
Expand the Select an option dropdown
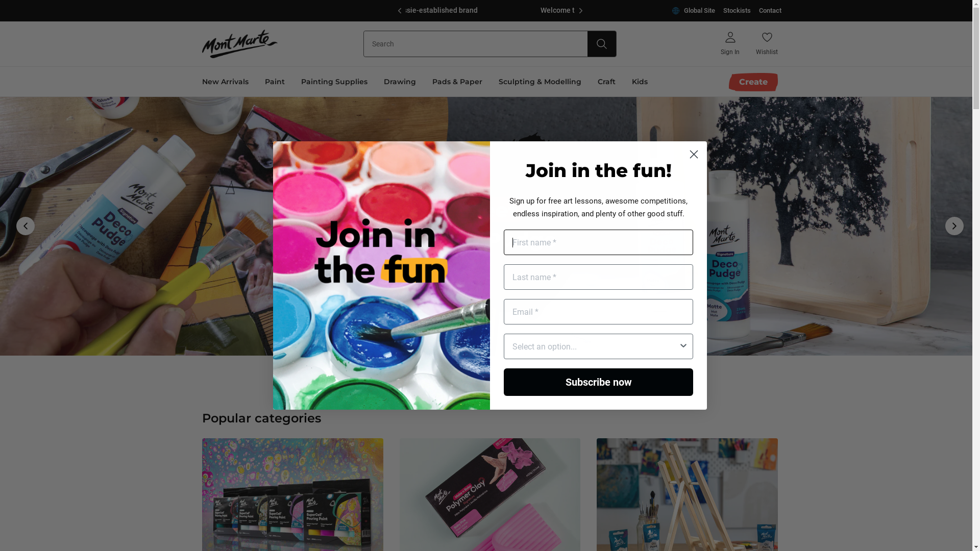[598, 346]
